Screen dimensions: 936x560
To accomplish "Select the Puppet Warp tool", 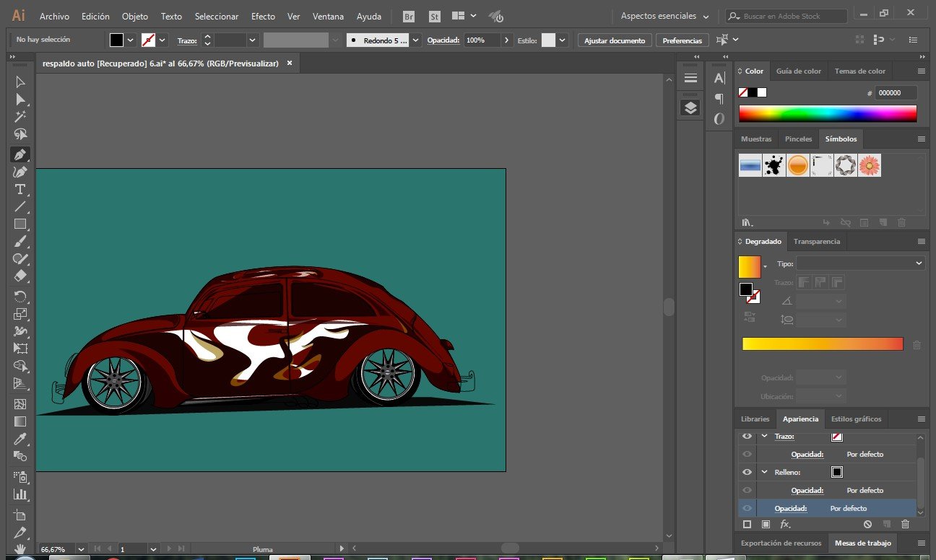I will point(20,331).
